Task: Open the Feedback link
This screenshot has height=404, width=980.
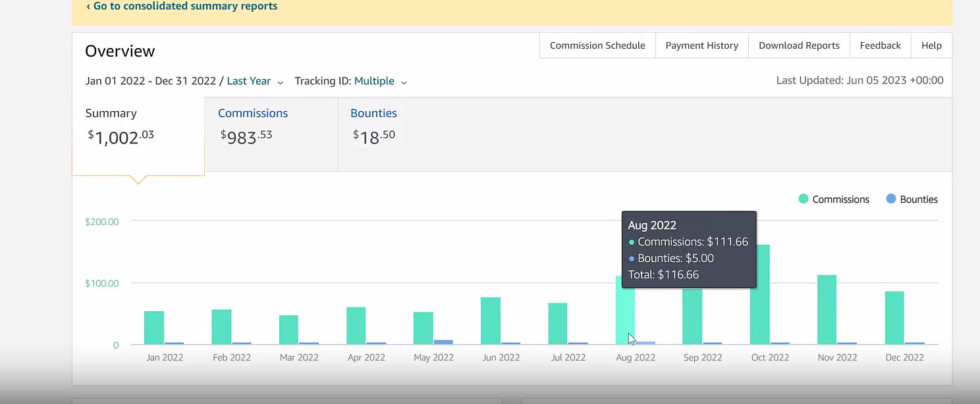Action: [x=880, y=45]
